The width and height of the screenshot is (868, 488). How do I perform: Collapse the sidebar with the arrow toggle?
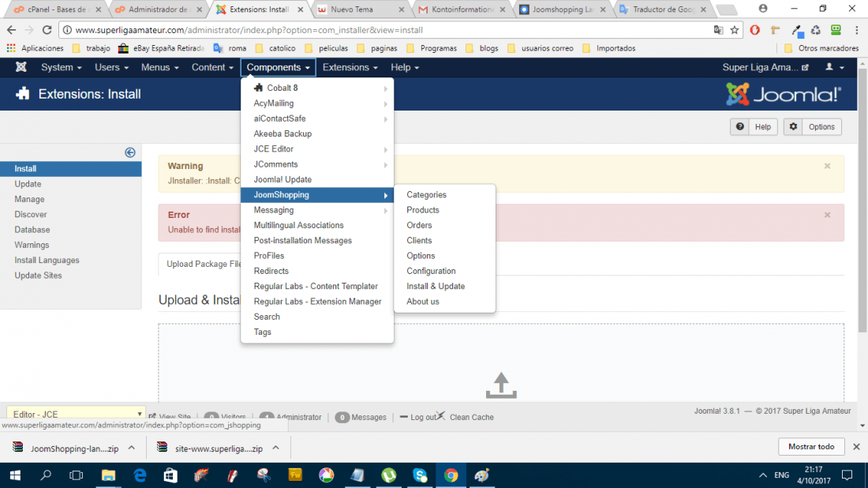coord(130,152)
